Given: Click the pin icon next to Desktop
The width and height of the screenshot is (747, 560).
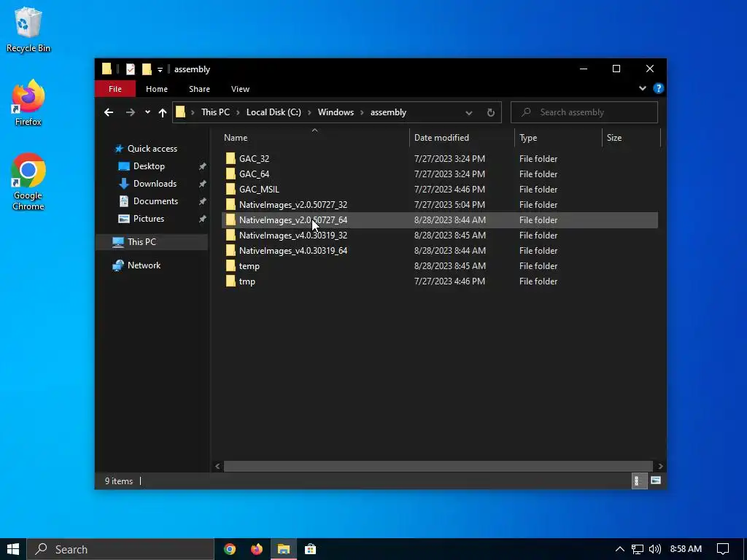Looking at the screenshot, I should coord(203,166).
